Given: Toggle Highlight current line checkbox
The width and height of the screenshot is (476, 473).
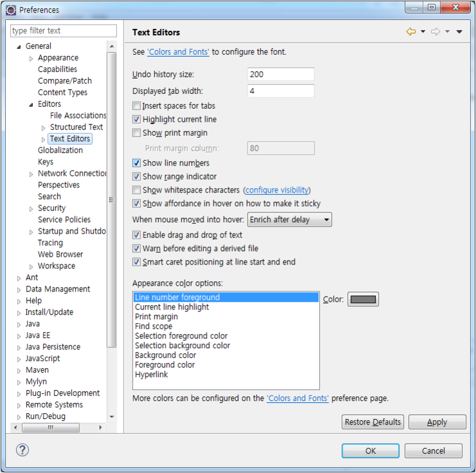Looking at the screenshot, I should coord(136,119).
